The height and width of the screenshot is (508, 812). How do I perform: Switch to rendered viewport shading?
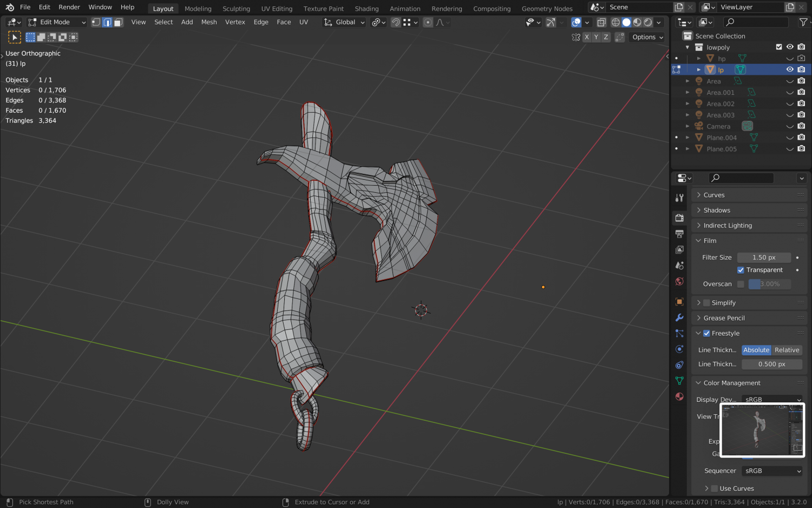648,22
